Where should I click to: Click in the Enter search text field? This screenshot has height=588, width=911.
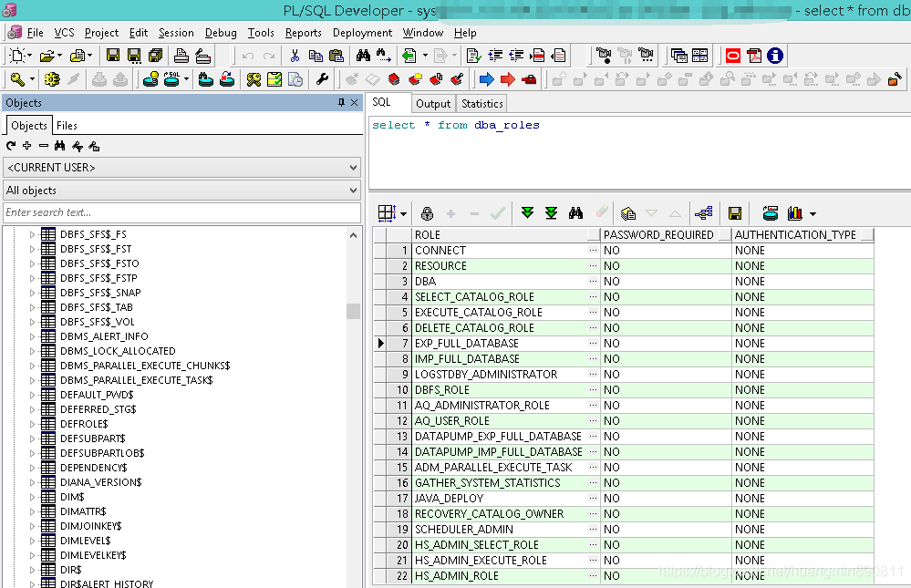[181, 212]
